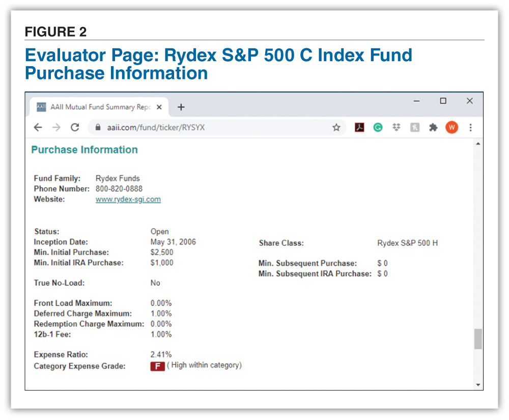Open the Grammarly extension
Screen dimensions: 509x420
click(x=378, y=127)
